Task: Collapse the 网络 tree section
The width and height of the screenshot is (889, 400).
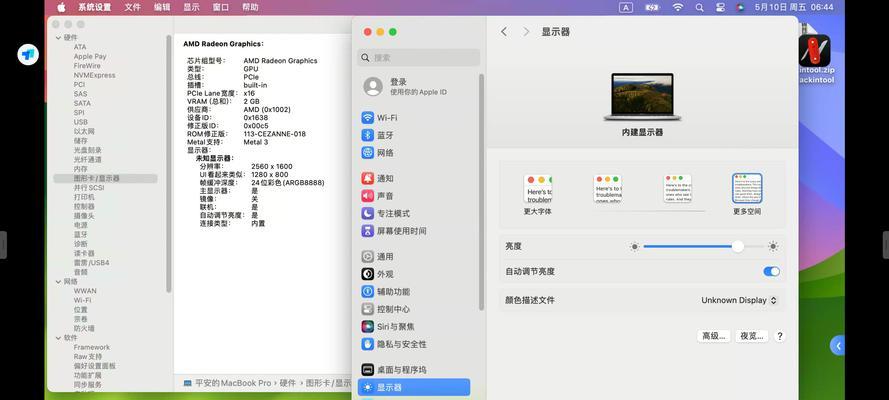Action: [x=58, y=282]
